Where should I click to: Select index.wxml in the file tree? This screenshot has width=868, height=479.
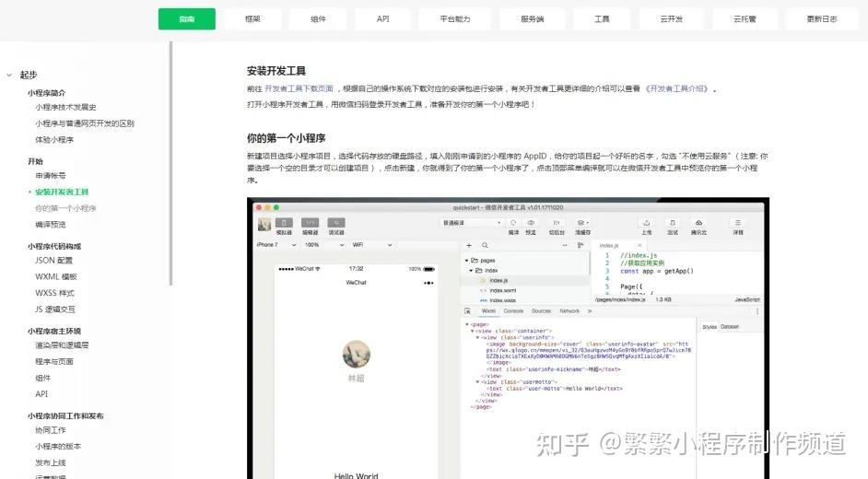[502, 290]
